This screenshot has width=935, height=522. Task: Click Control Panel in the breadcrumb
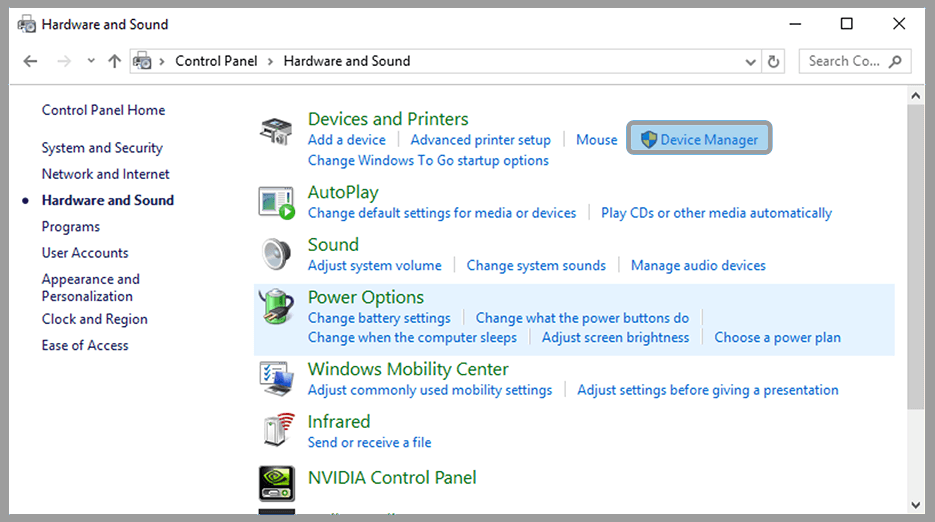(x=216, y=61)
